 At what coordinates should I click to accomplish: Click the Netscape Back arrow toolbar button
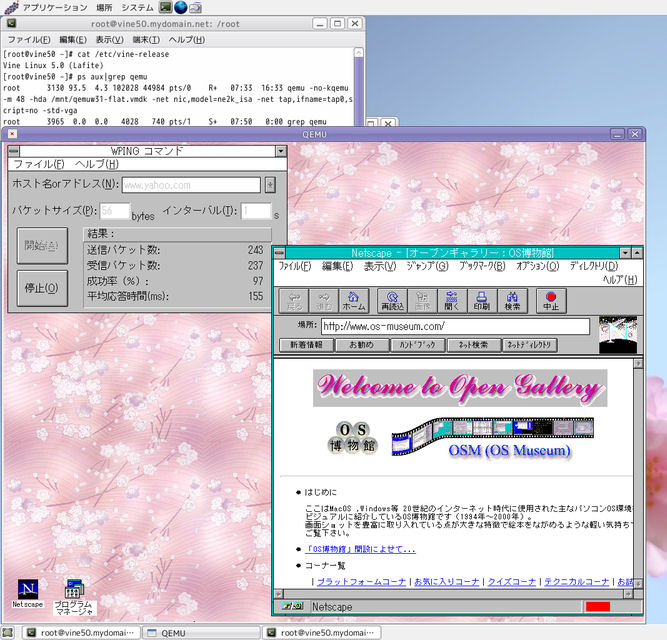294,301
